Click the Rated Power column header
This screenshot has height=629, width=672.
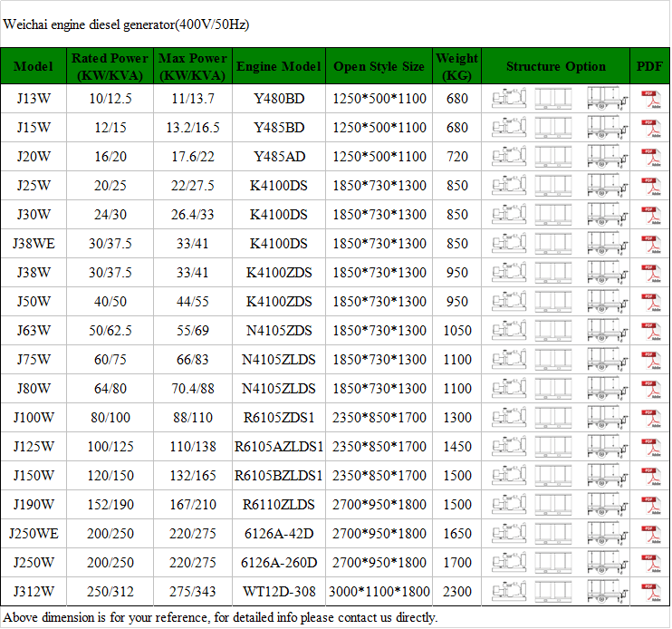pyautogui.click(x=110, y=66)
